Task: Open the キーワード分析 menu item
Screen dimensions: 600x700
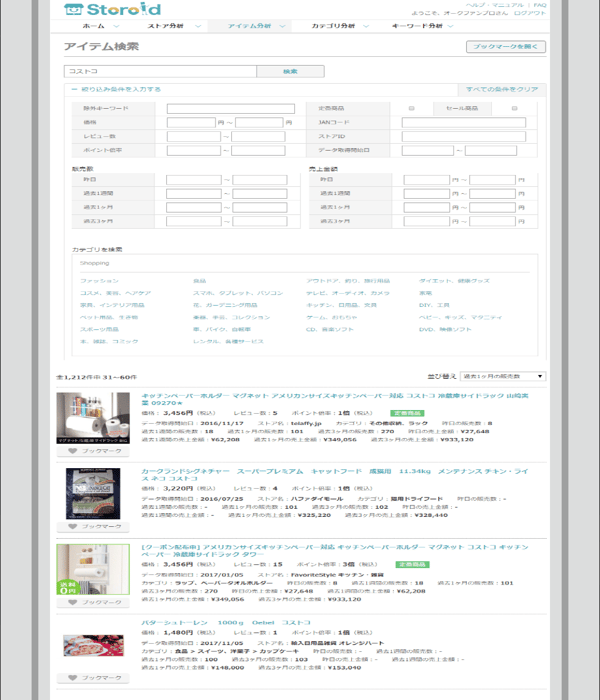Action: click(x=417, y=26)
